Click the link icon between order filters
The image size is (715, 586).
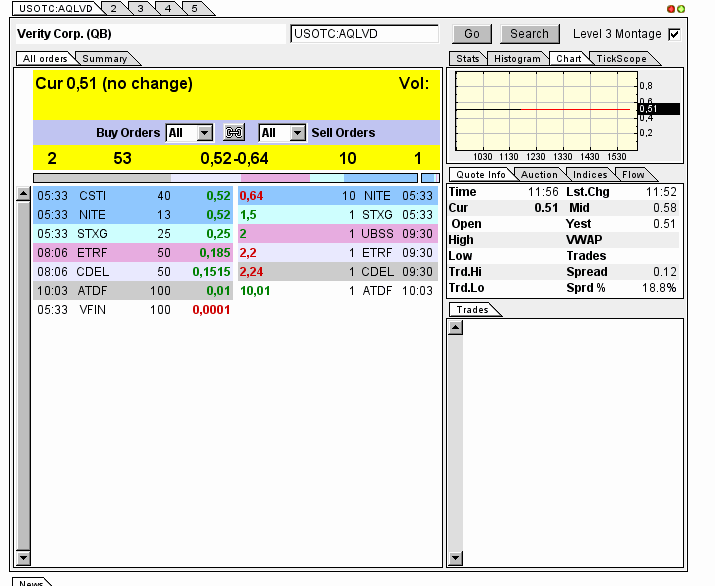coord(235,132)
